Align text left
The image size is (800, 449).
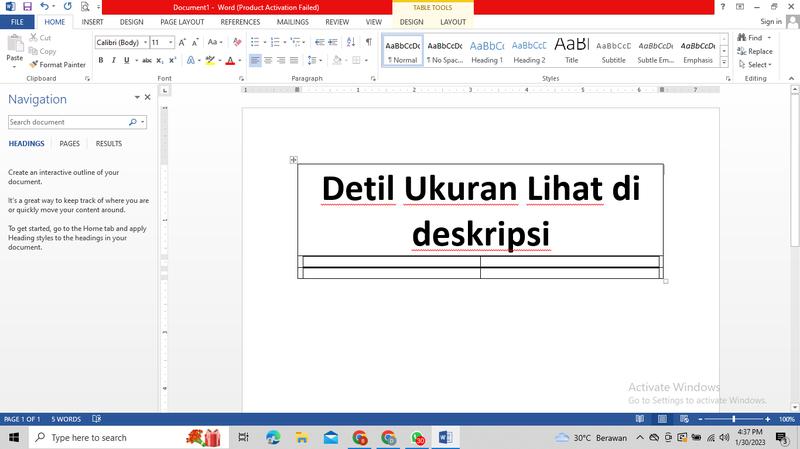255,60
